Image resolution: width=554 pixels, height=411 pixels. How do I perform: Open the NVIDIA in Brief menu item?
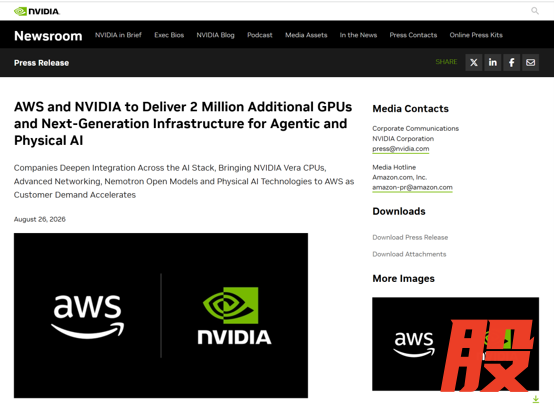coord(118,35)
